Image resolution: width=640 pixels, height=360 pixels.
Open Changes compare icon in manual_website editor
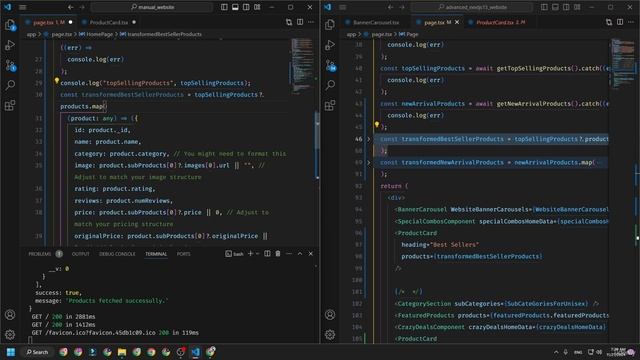point(289,22)
